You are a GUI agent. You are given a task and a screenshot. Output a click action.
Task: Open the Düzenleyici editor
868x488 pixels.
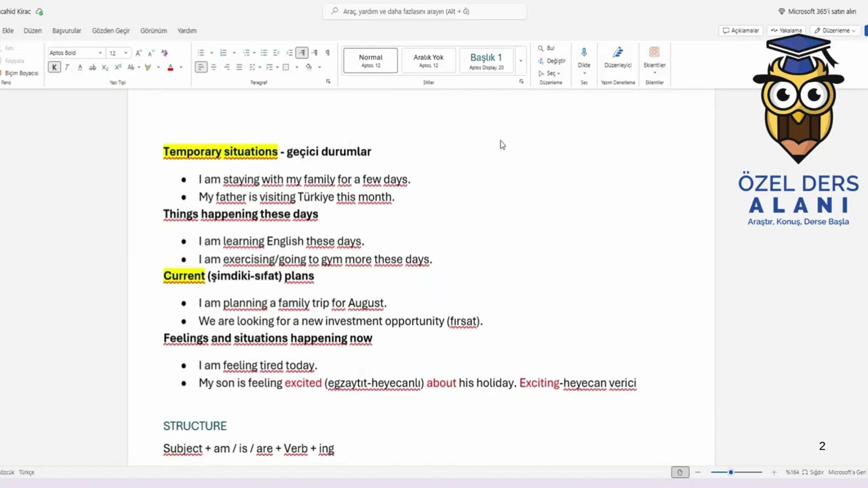click(x=618, y=57)
